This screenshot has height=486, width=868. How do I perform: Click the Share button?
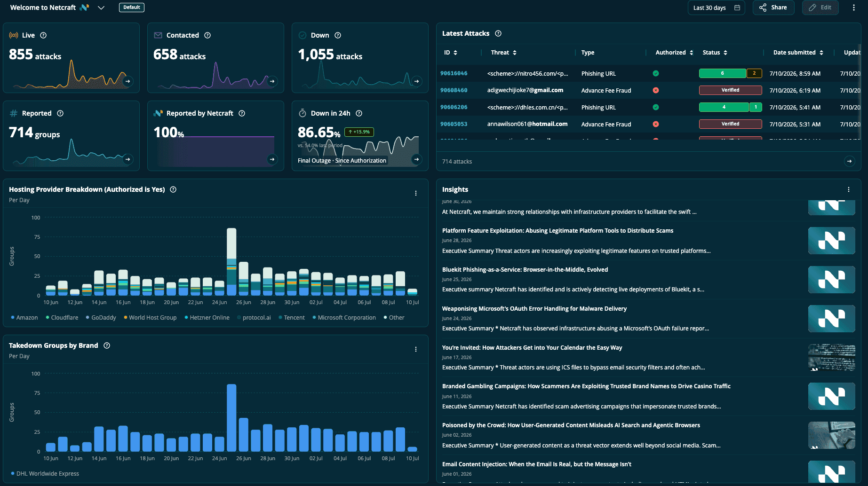773,8
